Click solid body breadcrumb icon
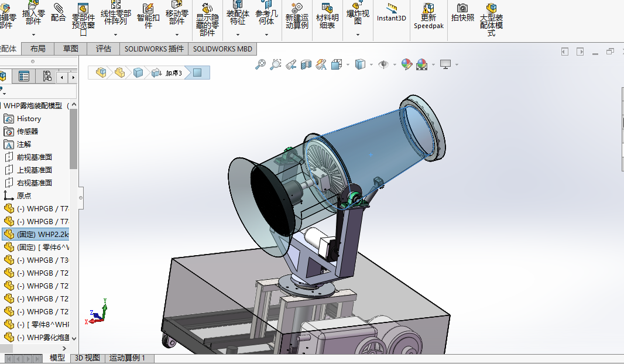The image size is (624, 364). (x=138, y=73)
